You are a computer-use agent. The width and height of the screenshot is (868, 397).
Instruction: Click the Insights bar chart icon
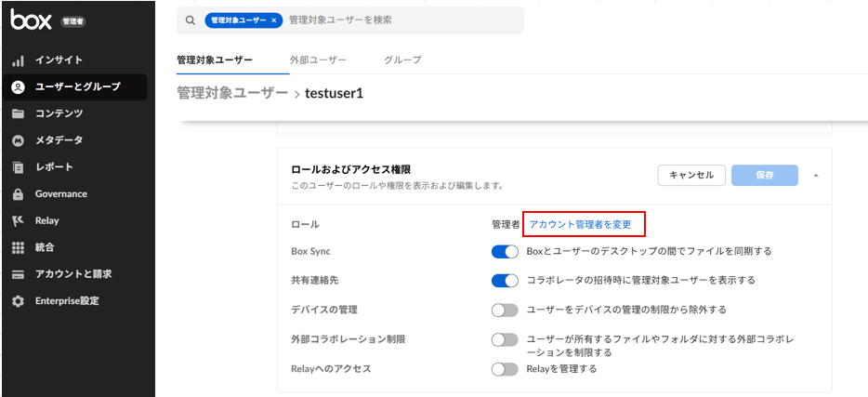pos(18,60)
